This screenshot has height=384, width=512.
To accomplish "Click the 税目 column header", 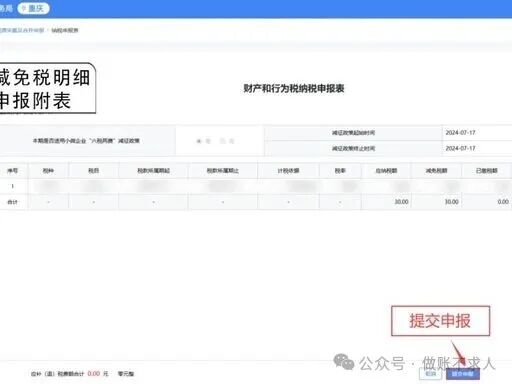I will click(93, 171).
